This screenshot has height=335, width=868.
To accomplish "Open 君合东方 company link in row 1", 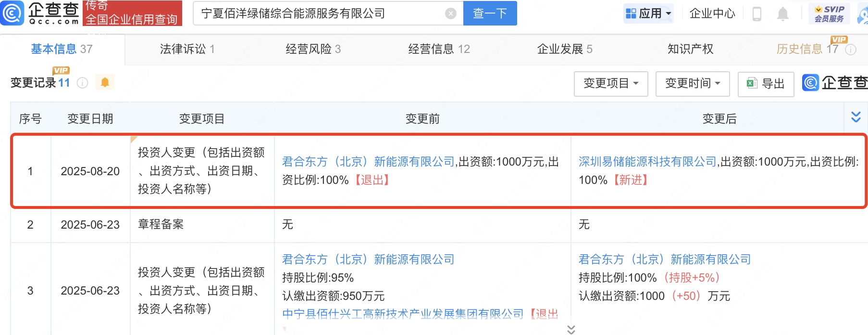I will coord(368,162).
